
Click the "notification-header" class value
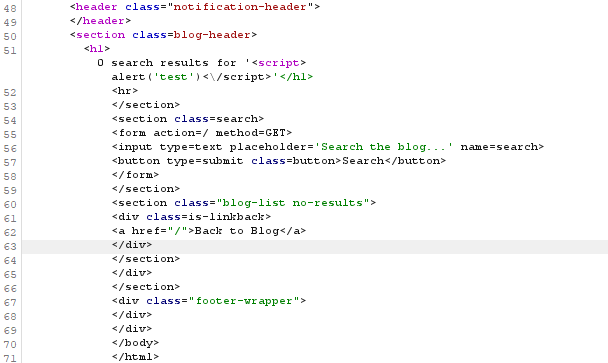point(240,7)
